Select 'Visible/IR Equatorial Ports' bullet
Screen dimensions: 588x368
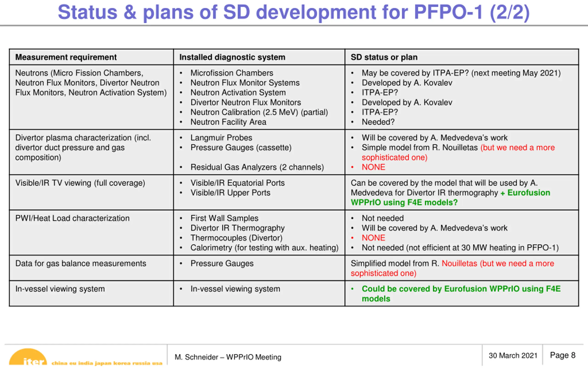pos(237,183)
